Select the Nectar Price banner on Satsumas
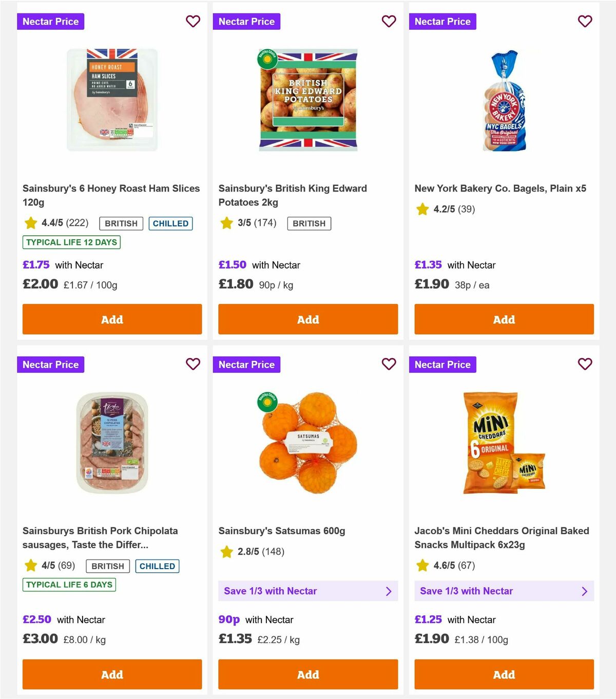 (x=246, y=364)
